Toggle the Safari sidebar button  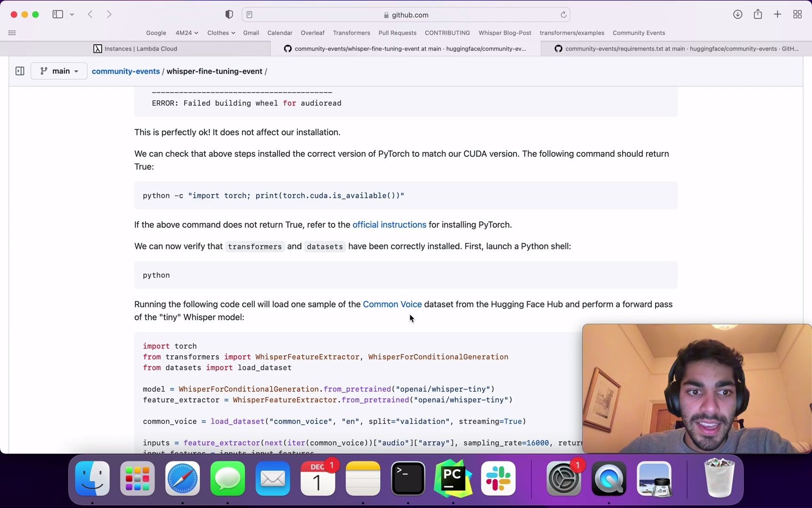58,15
